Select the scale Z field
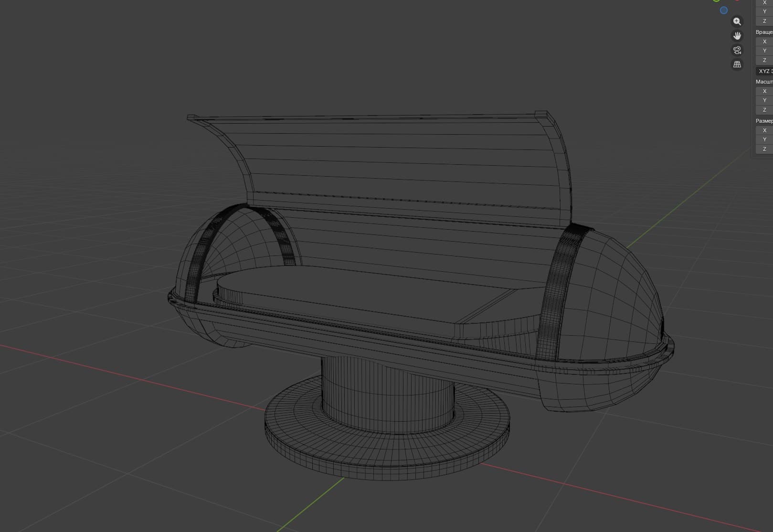Viewport: 773px width, 532px height. pyautogui.click(x=764, y=110)
